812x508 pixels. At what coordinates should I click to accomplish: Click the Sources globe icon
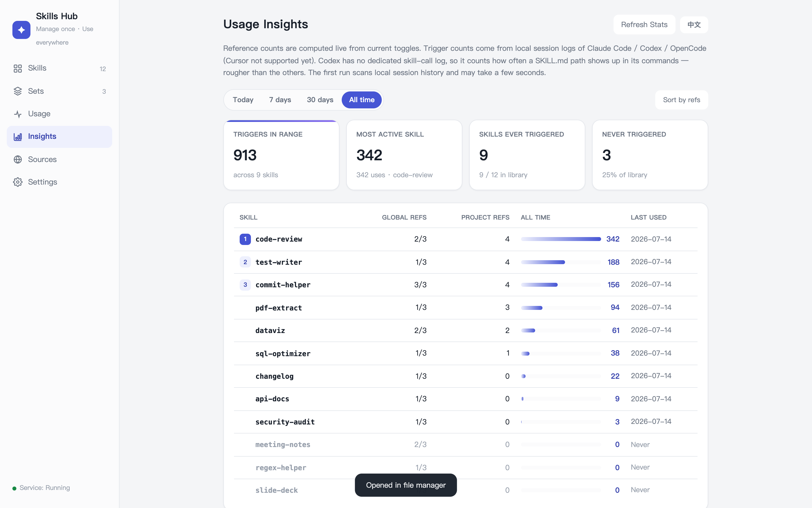click(18, 159)
